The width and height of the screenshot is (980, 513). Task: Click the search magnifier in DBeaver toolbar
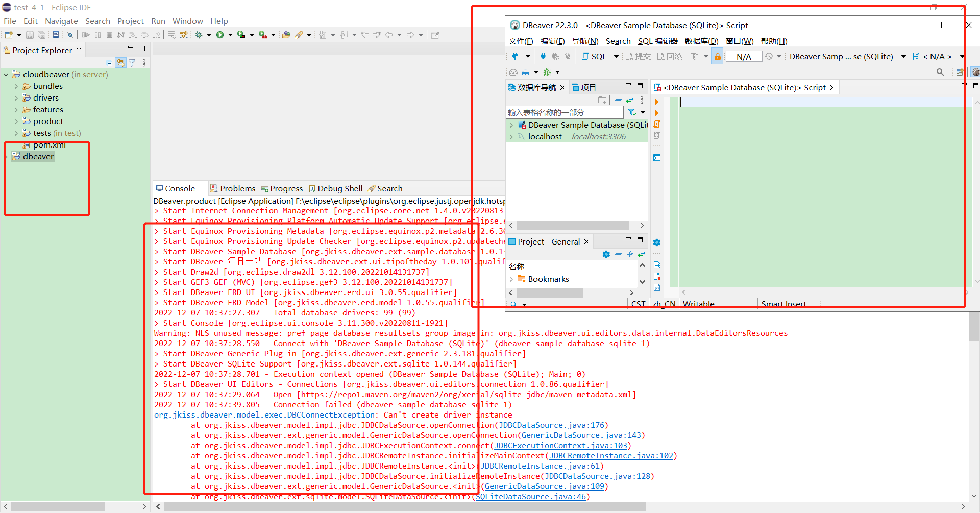coord(940,72)
